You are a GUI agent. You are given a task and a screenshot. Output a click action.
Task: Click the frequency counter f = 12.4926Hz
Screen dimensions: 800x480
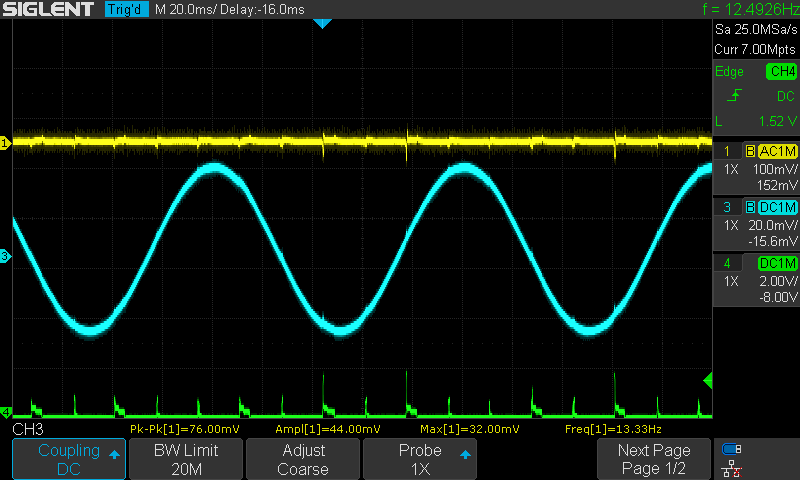coord(751,9)
